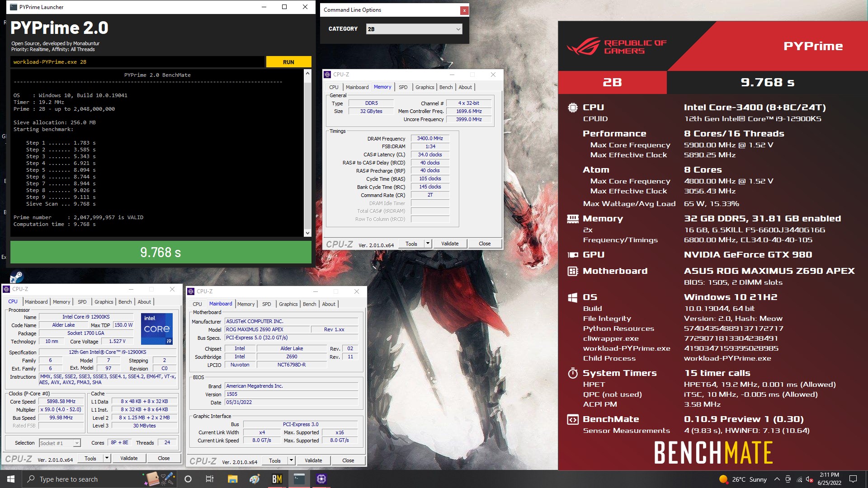
Task: Close the Command Line Options panel
Action: [464, 10]
